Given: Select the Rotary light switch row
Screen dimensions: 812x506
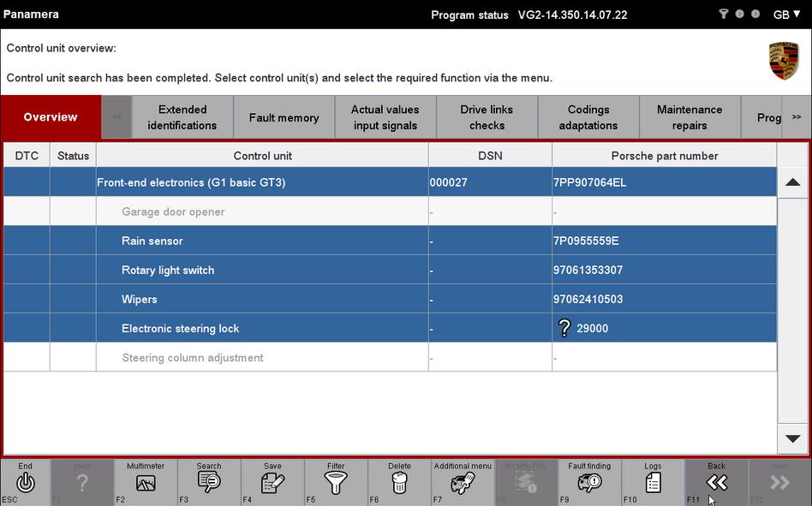Looking at the screenshot, I should (x=390, y=270).
